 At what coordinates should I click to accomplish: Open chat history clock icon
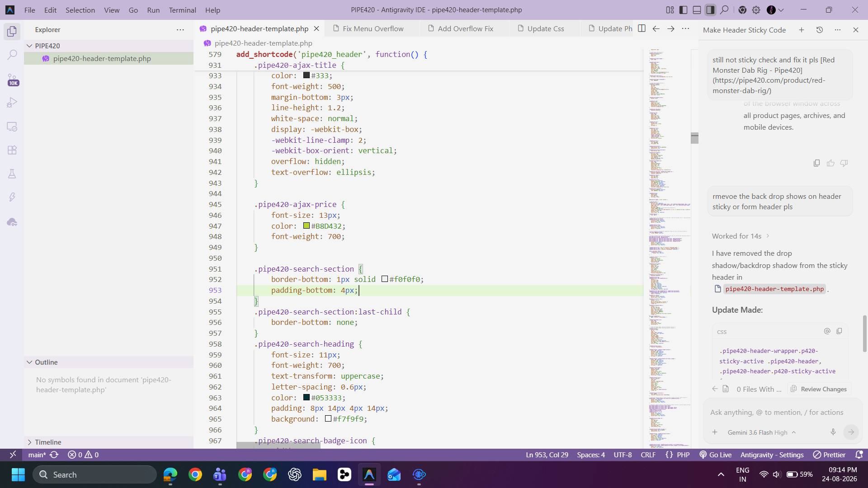point(819,30)
